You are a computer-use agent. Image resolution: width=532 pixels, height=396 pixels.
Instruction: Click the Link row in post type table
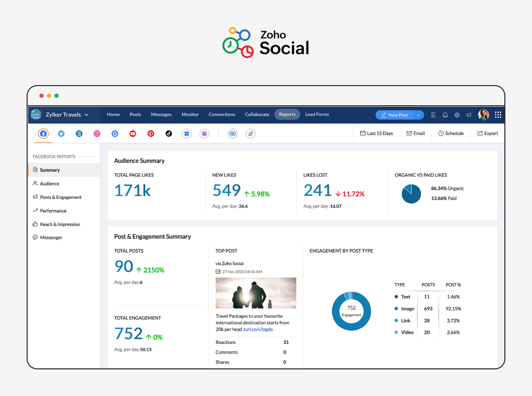(428, 321)
